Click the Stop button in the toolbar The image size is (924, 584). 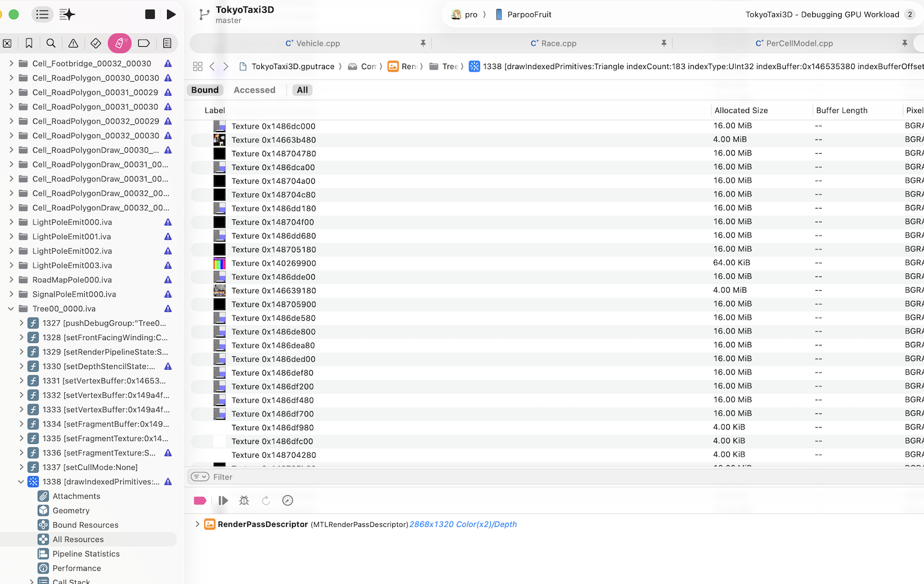click(150, 14)
